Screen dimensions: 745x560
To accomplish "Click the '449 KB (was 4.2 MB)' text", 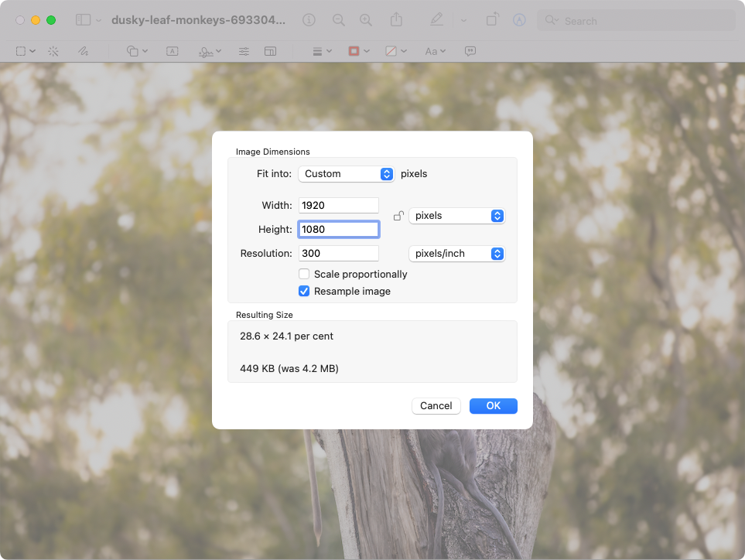I will pyautogui.click(x=289, y=369).
